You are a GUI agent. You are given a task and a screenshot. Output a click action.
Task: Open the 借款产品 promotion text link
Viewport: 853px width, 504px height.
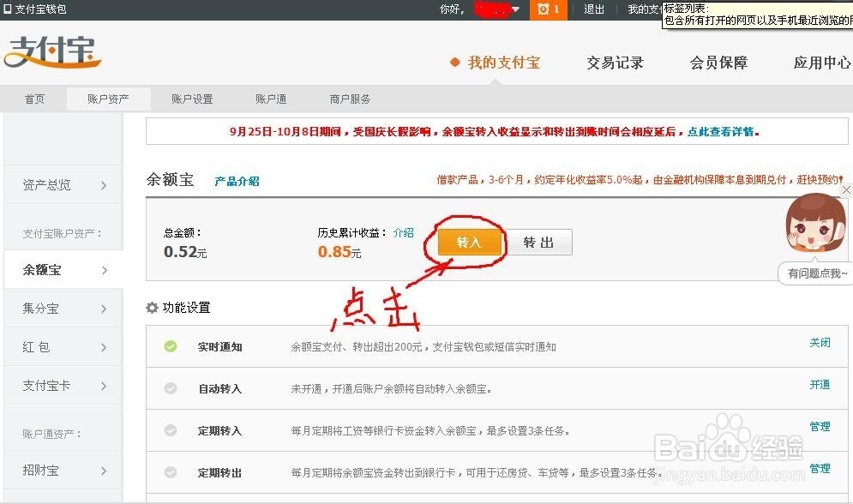tap(640, 179)
